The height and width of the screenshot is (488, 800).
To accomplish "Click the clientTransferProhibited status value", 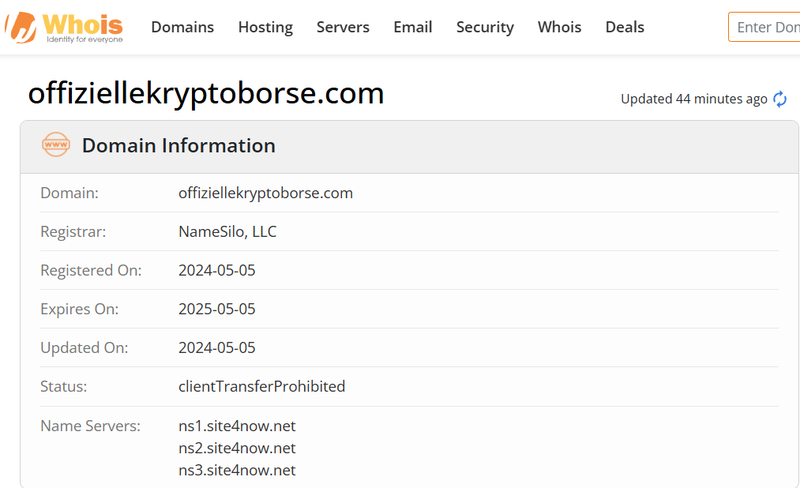I will point(262,386).
